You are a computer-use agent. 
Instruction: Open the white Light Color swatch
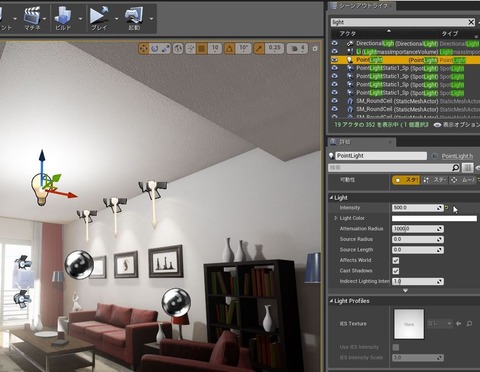[434, 218]
